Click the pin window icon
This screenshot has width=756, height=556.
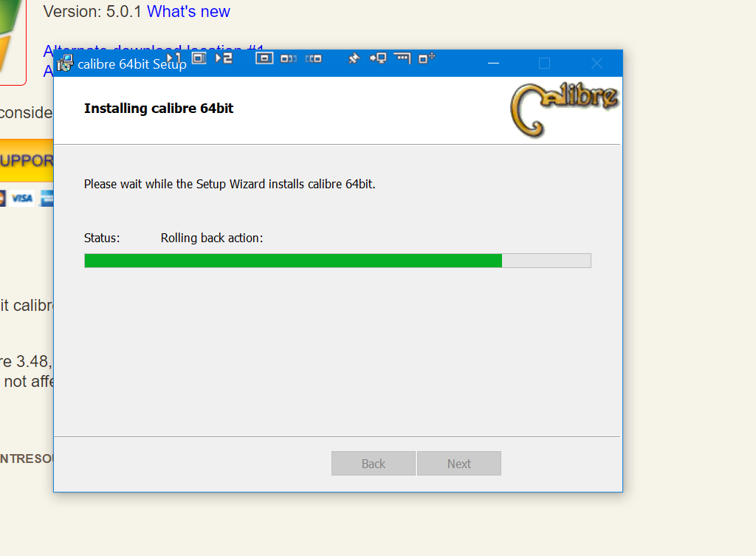354,58
